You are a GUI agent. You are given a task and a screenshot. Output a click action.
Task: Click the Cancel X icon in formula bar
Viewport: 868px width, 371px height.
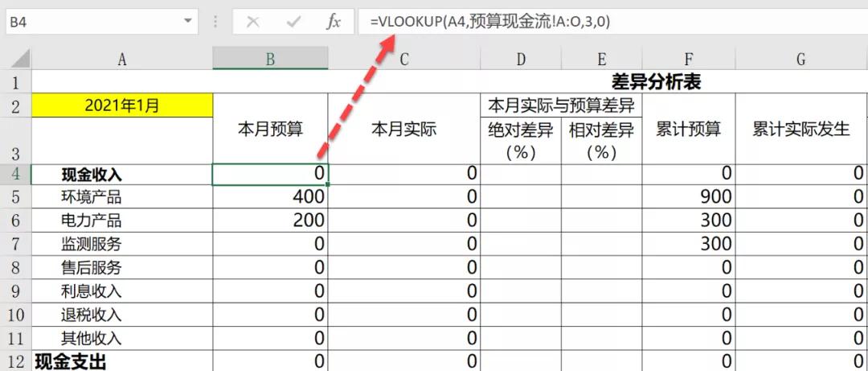253,22
